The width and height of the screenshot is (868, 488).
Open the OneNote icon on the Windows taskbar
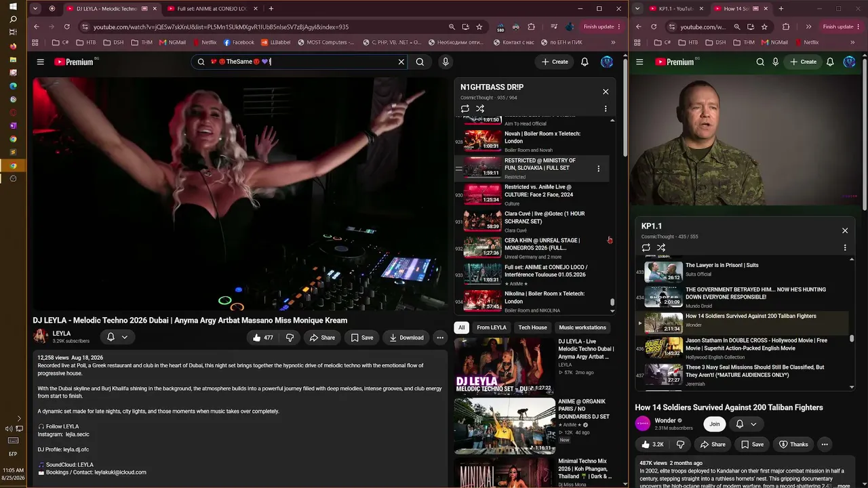(x=13, y=125)
